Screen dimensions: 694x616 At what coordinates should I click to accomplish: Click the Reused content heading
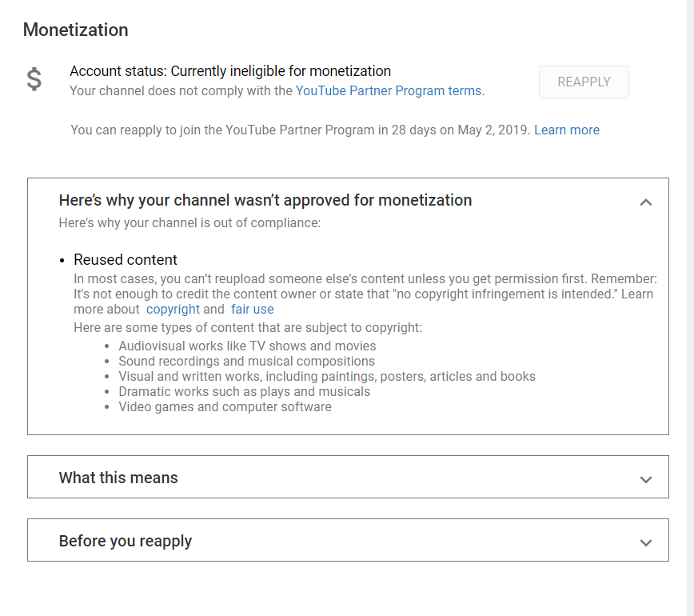pyautogui.click(x=126, y=259)
